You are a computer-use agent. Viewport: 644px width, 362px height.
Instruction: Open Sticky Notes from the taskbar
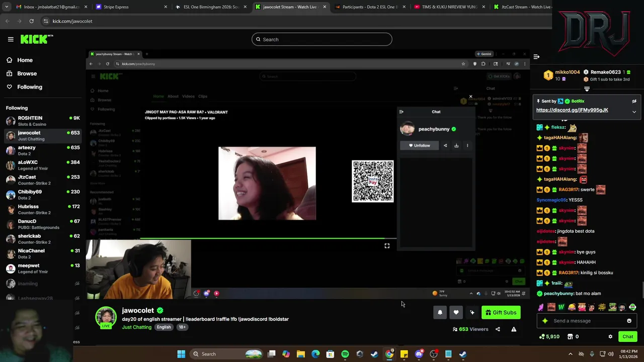coord(404,354)
